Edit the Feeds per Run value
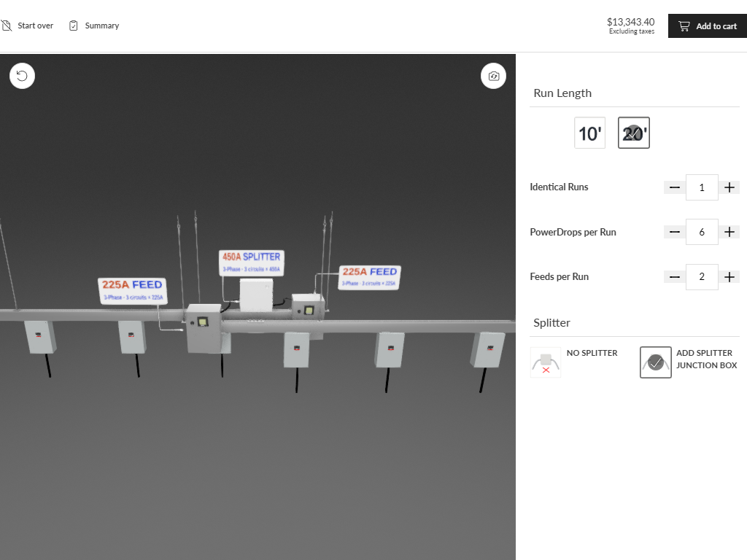Image resolution: width=747 pixels, height=560 pixels. 702,276
